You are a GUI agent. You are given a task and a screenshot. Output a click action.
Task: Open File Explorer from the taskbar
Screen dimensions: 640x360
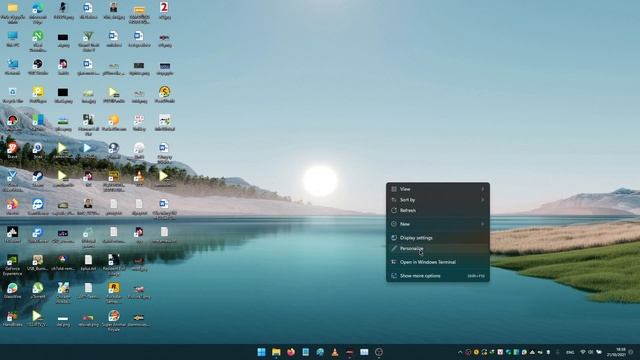coord(276,352)
